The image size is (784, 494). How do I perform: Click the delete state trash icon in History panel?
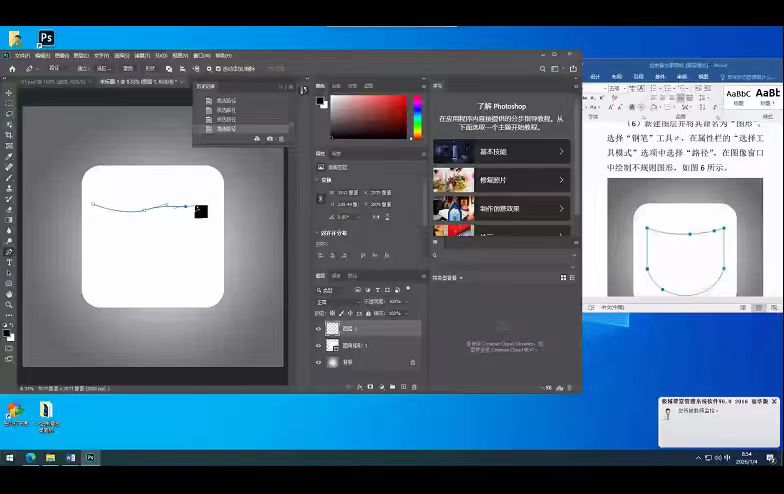point(281,139)
